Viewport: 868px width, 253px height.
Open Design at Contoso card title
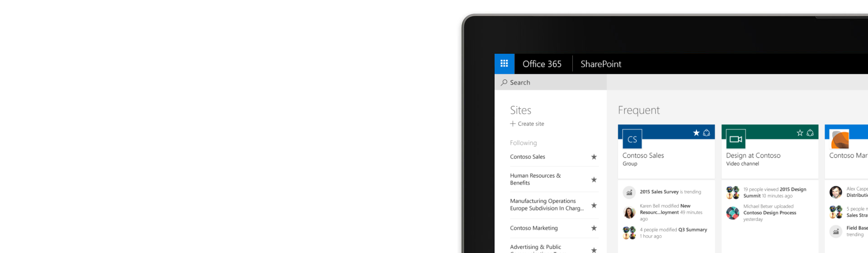point(753,155)
